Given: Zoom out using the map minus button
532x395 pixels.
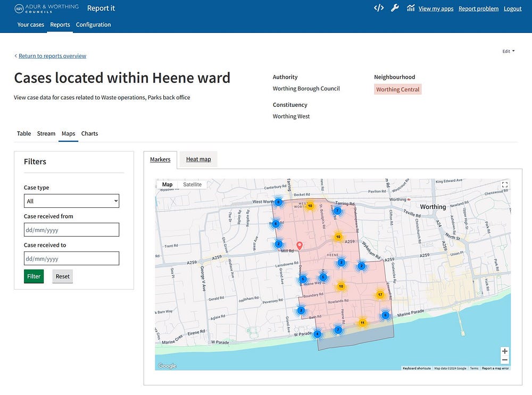Looking at the screenshot, I should coord(505,360).
